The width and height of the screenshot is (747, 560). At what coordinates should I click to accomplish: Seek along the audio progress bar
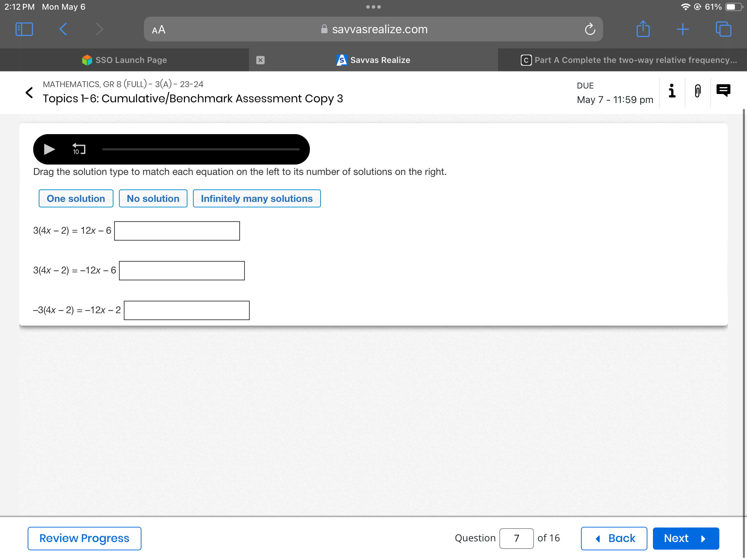coord(201,149)
